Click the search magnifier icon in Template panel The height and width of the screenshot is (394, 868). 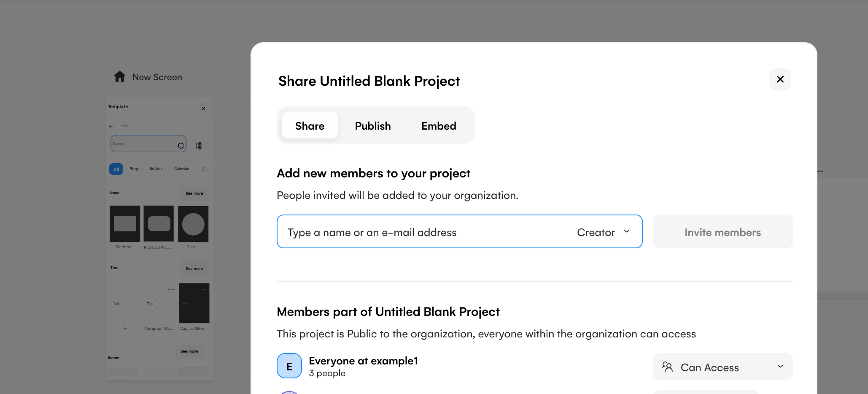(x=181, y=146)
